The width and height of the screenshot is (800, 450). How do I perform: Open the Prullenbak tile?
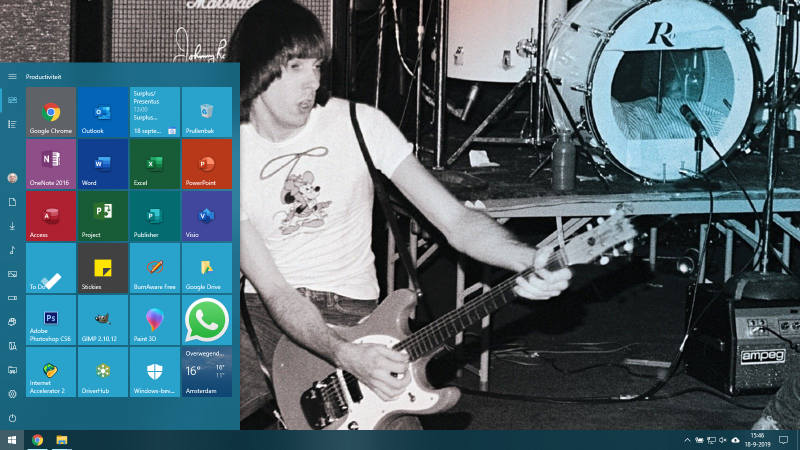(x=207, y=112)
